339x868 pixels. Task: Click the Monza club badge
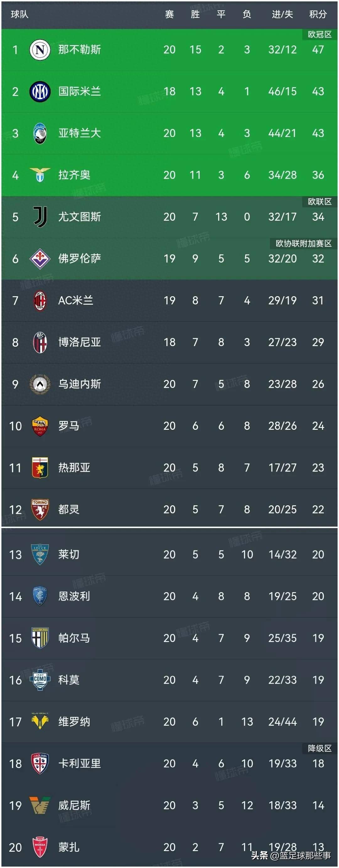pos(40,847)
